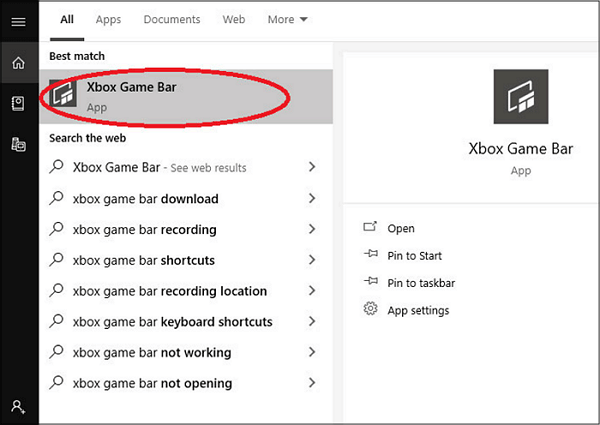Select the Home icon in sidebar

[x=18, y=63]
